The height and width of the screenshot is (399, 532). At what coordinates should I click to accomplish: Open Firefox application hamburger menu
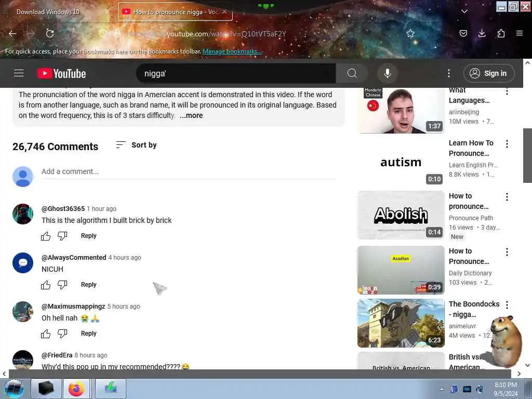coord(520,33)
